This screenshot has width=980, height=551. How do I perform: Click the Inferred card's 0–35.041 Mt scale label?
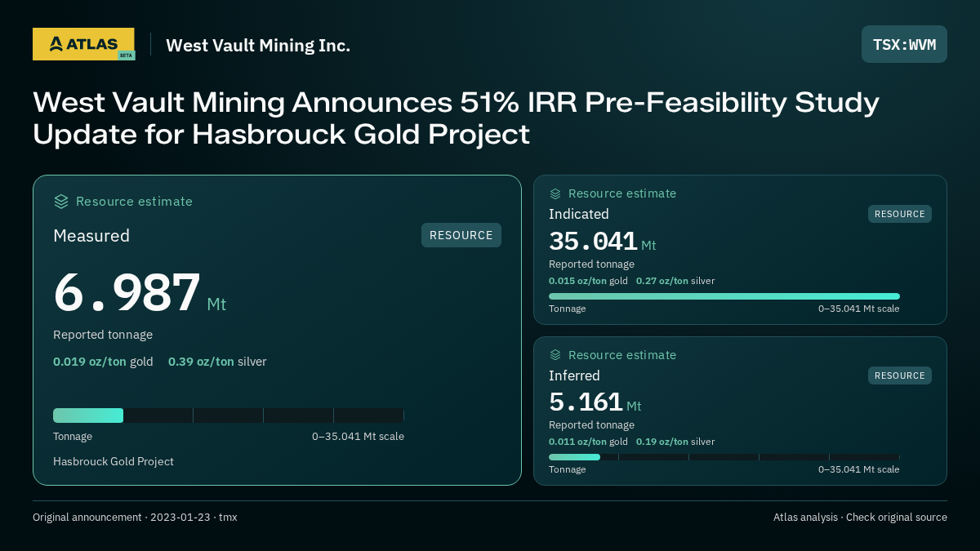click(x=858, y=469)
